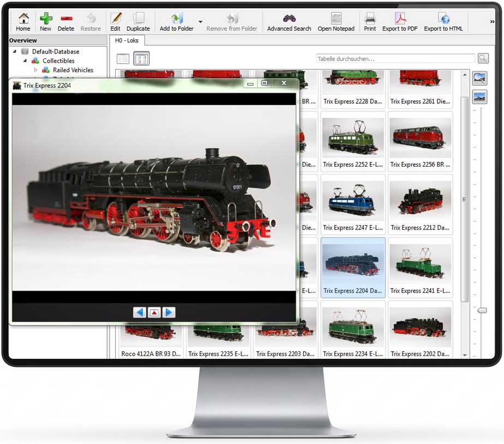This screenshot has height=444, width=504.
Task: Show next image with right blue arrow
Action: [169, 312]
